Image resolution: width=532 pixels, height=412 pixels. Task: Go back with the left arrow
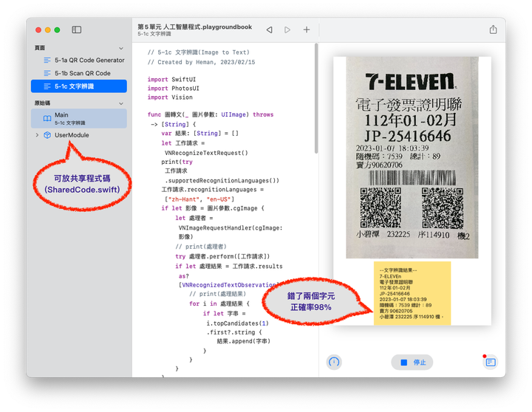(269, 30)
